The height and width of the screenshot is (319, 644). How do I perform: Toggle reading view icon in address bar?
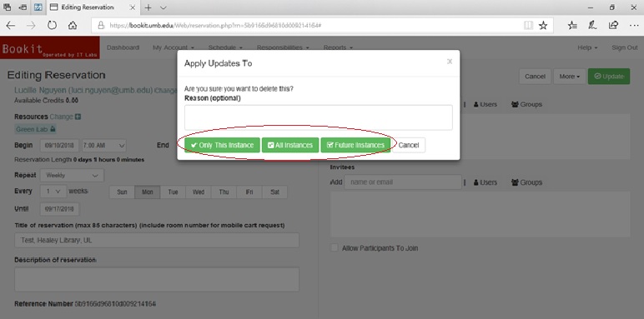click(528, 26)
